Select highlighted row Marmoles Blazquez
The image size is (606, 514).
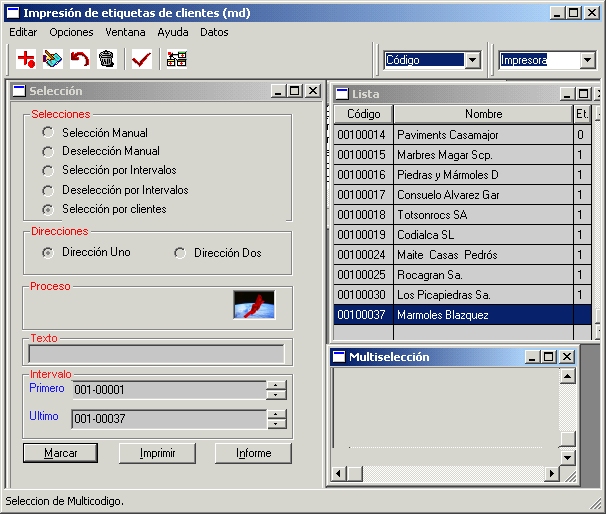(x=462, y=315)
